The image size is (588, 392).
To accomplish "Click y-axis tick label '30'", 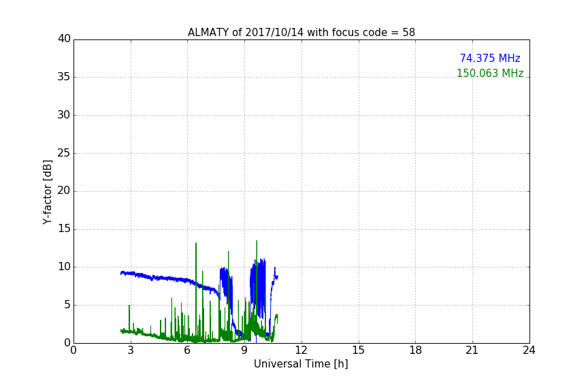I will pyautogui.click(x=64, y=115).
